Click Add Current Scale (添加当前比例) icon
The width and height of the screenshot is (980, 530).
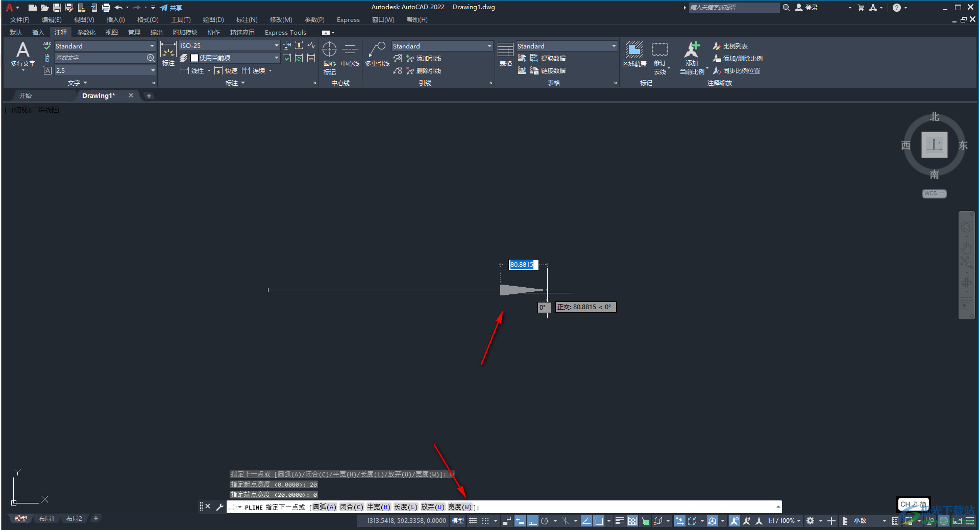[x=692, y=55]
